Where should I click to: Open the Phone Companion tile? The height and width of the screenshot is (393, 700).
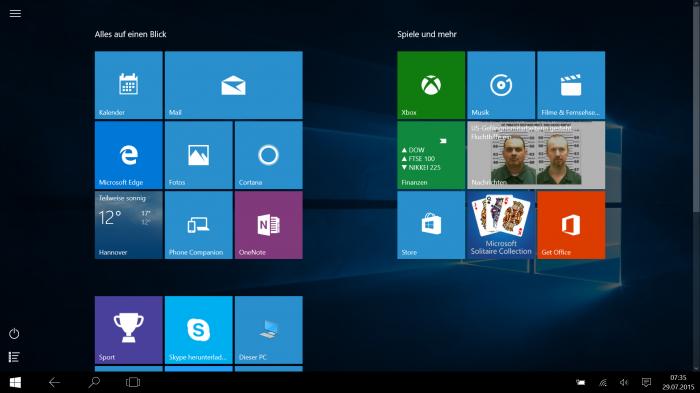coord(199,225)
